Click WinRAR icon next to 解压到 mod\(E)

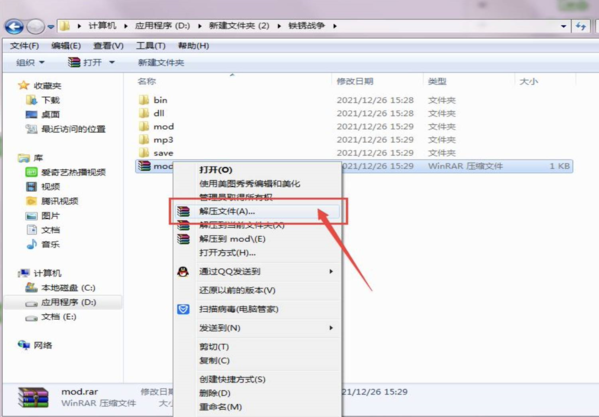point(183,239)
